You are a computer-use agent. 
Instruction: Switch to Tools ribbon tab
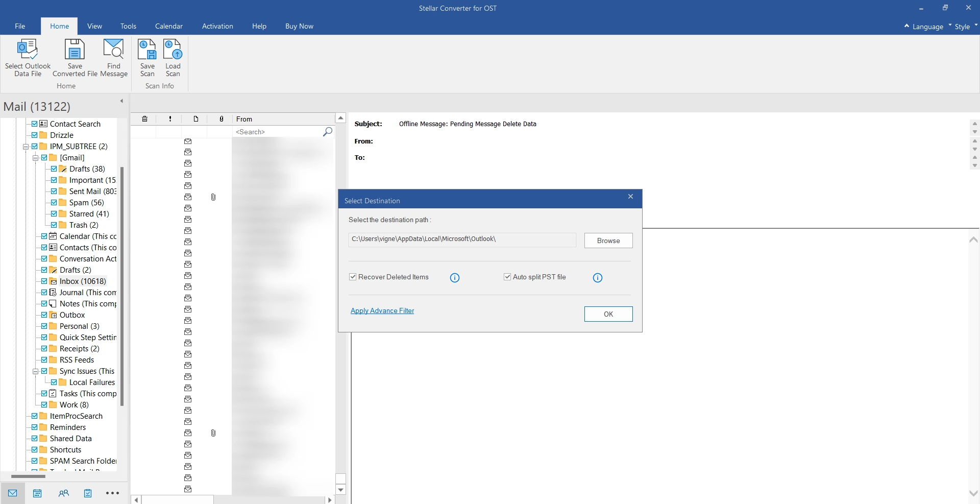[128, 26]
